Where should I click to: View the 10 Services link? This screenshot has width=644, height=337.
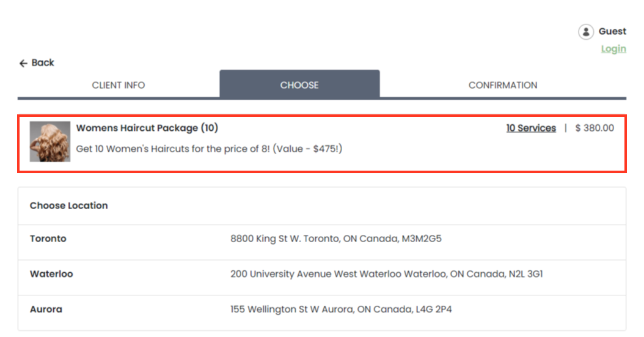coord(531,128)
